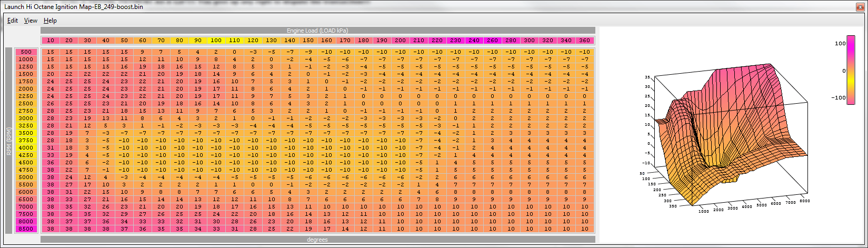Select the 6000 RPM row header
Image resolution: width=868 pixels, height=248 pixels.
point(26,192)
